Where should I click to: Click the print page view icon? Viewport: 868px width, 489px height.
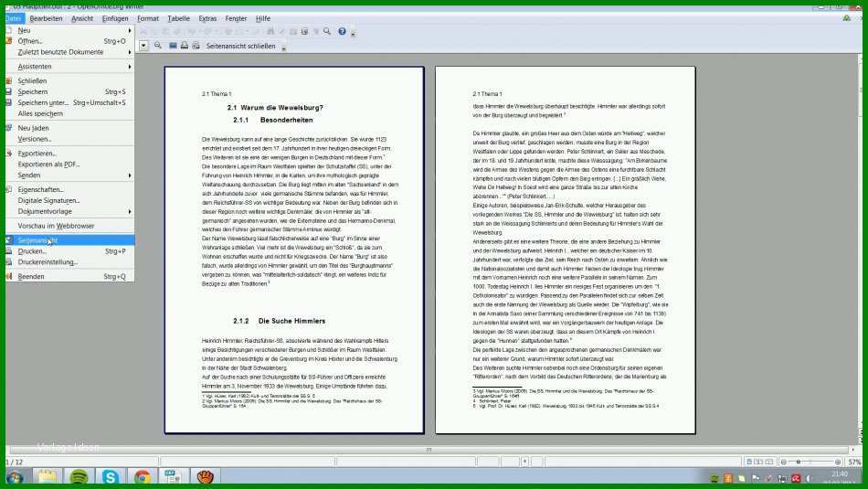coord(185,46)
